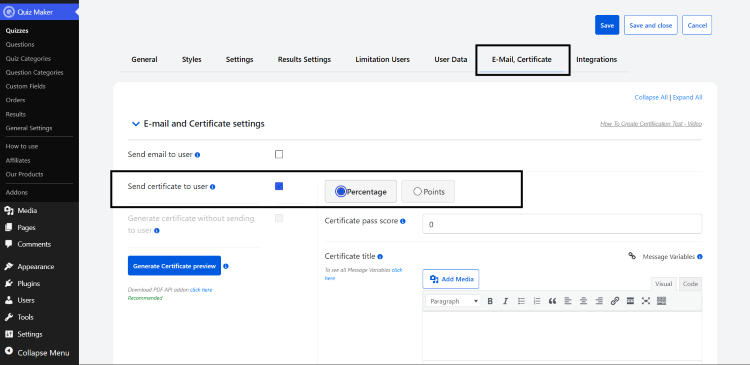The image size is (750, 365).
Task: Toggle the editor toolbar kitchen sink
Action: [x=662, y=301]
